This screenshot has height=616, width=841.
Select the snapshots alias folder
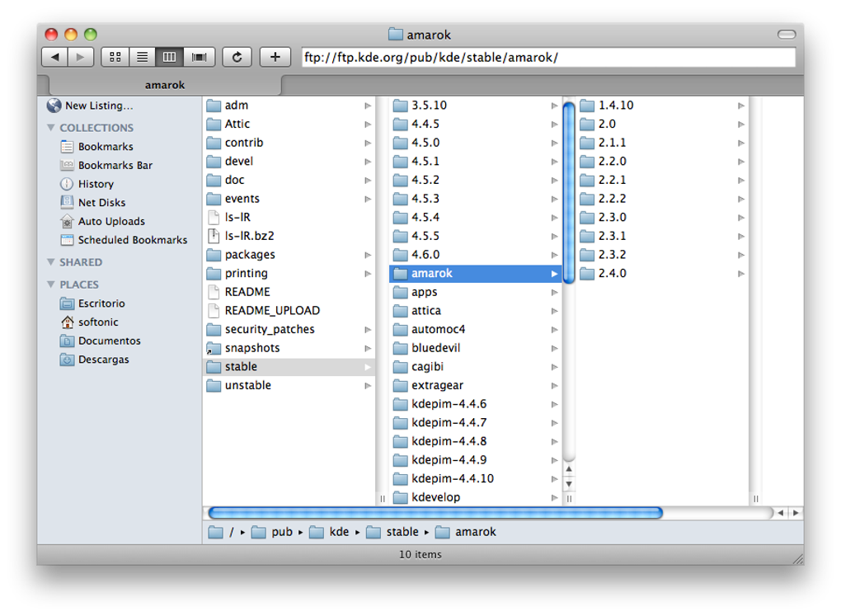tap(289, 348)
